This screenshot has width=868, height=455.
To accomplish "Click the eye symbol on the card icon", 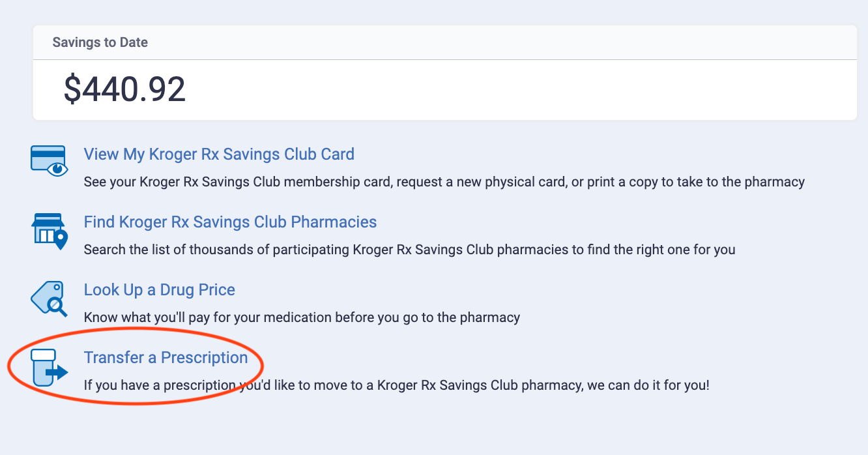I will [x=58, y=169].
